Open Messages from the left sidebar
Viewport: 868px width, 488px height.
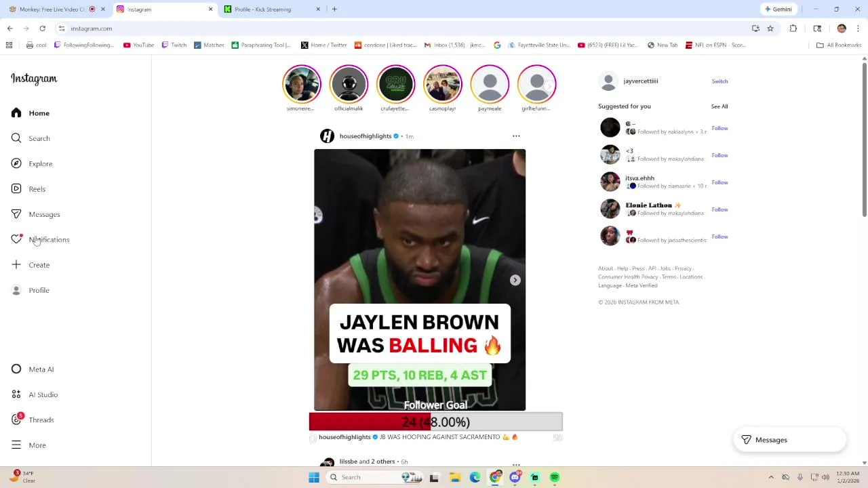coord(36,214)
